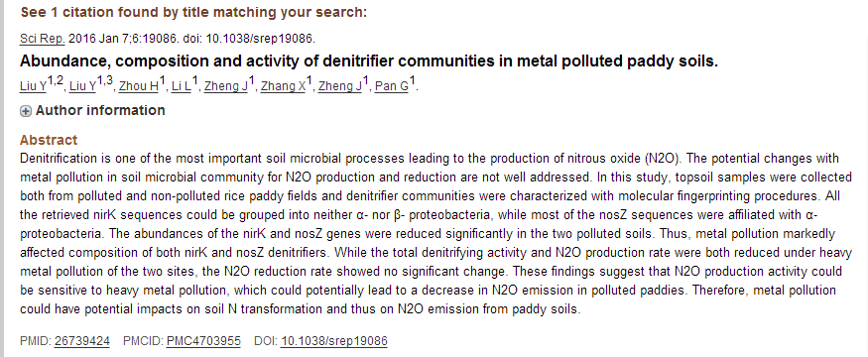Select author link Li L
The width and height of the screenshot is (868, 357).
click(181, 86)
